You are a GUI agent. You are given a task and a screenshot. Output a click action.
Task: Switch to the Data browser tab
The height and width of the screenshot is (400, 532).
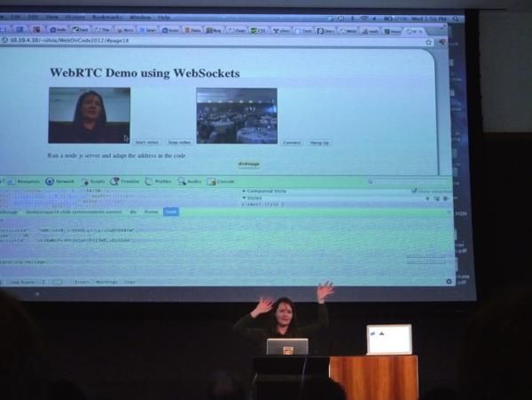click(192, 30)
